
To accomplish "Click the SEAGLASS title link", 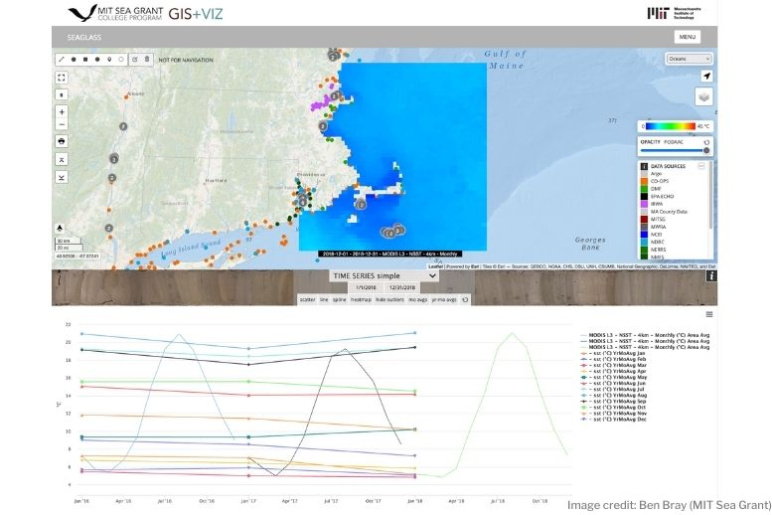I will [x=84, y=37].
